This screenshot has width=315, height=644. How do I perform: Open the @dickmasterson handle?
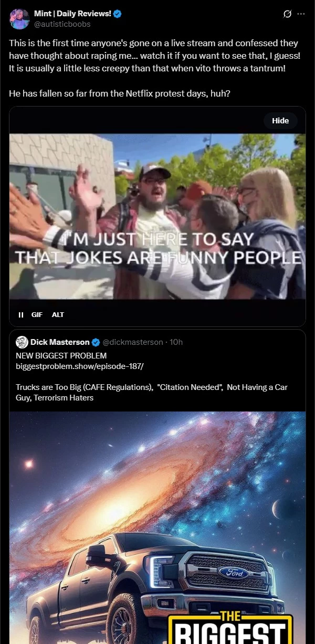point(133,342)
